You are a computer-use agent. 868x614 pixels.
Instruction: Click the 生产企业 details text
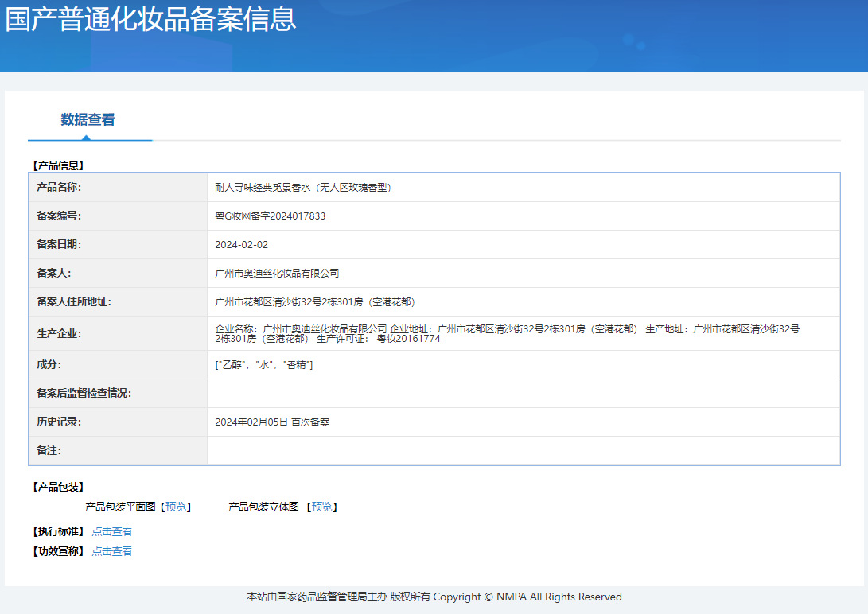click(507, 333)
